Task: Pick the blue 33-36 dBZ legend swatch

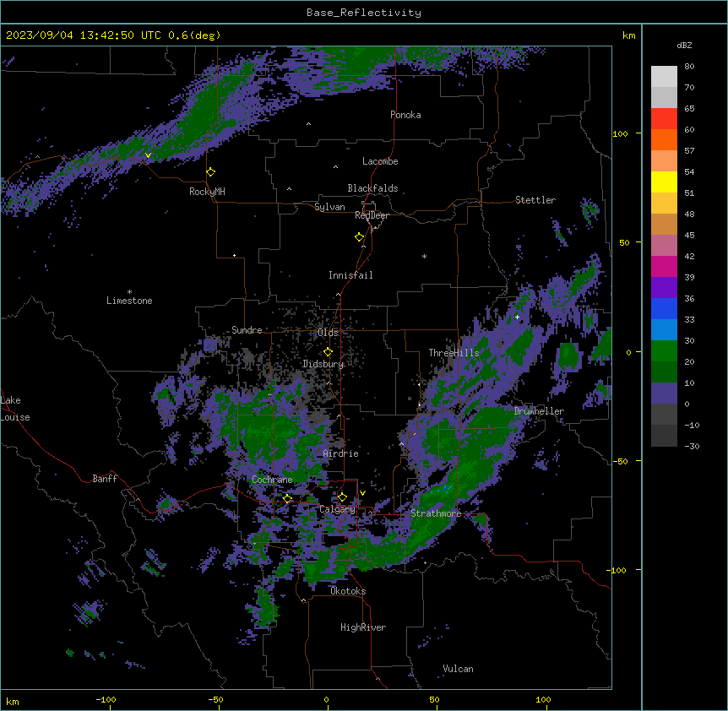Action: click(664, 308)
